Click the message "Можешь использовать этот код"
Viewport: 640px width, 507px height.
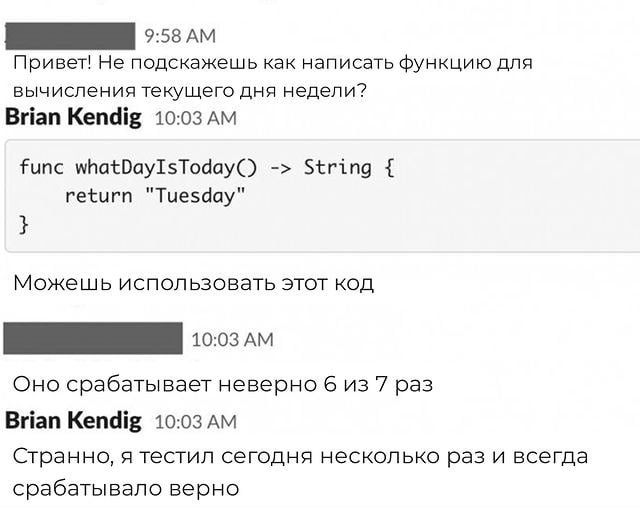point(193,283)
